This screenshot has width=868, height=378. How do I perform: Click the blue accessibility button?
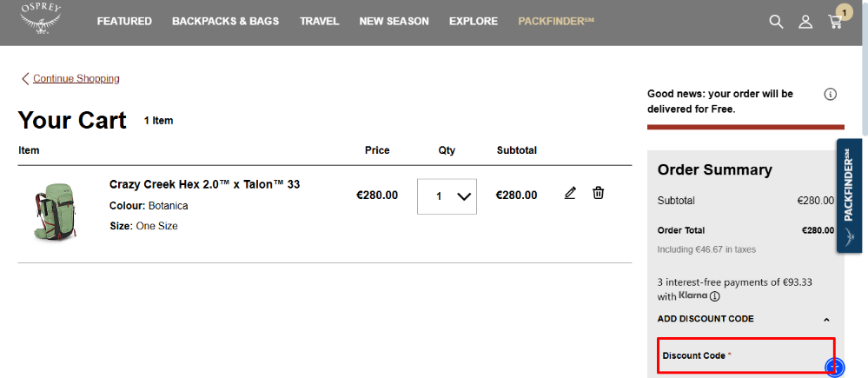[x=835, y=367]
